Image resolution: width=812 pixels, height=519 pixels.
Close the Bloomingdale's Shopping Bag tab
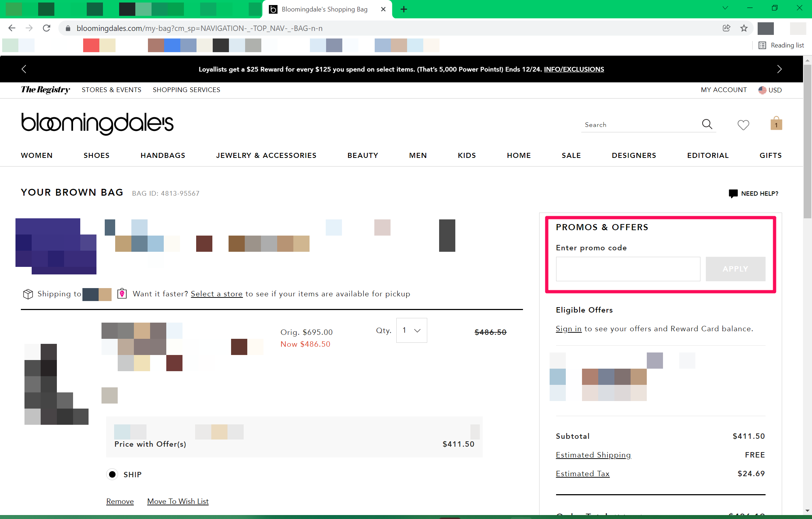[383, 9]
